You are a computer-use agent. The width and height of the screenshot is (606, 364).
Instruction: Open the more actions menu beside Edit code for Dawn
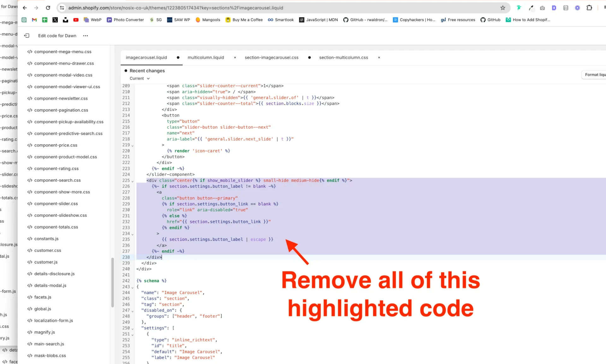[85, 36]
